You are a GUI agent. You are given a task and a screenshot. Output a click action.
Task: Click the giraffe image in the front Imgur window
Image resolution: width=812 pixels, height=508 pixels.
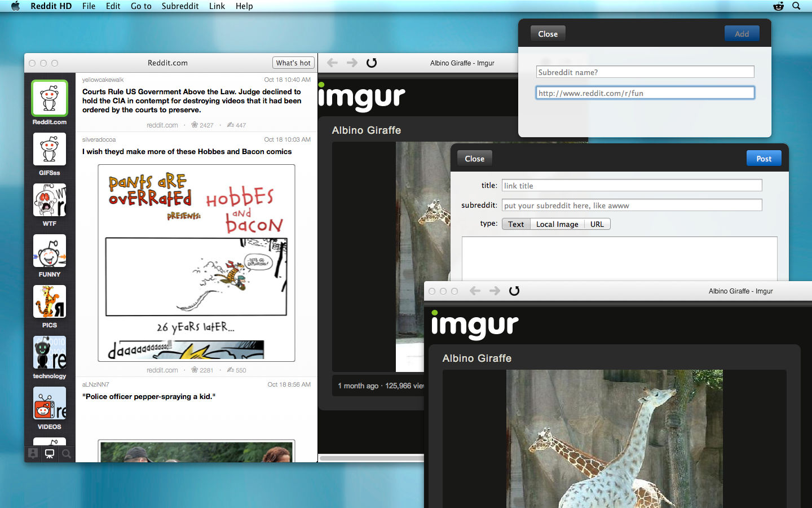615,439
